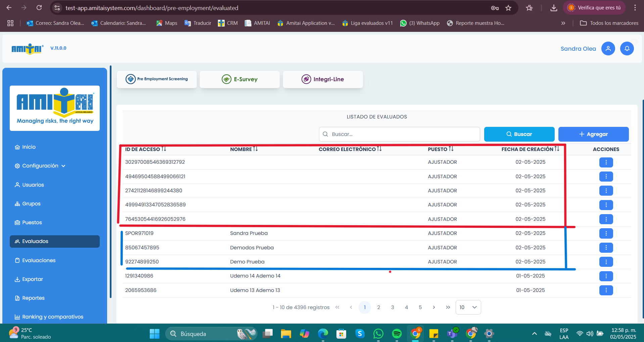Bookmark this page with the star icon
This screenshot has height=342, width=644.
click(x=508, y=8)
